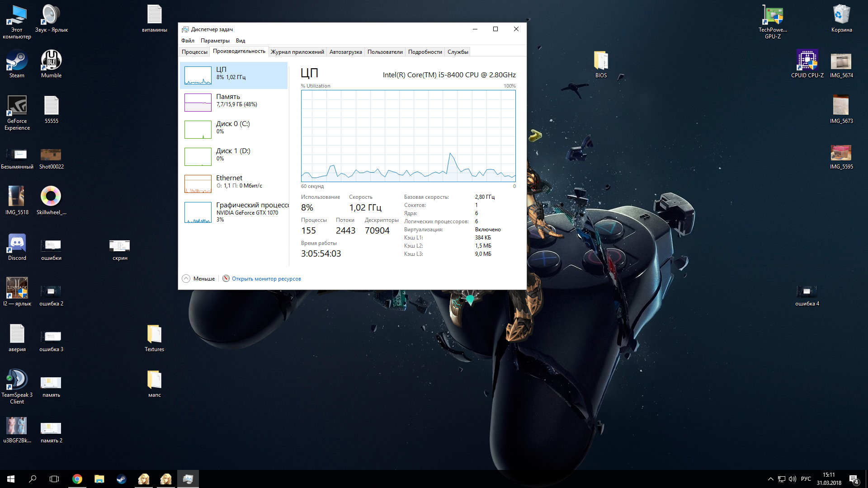
Task: Open the Корзина recycle bin icon
Action: click(842, 19)
